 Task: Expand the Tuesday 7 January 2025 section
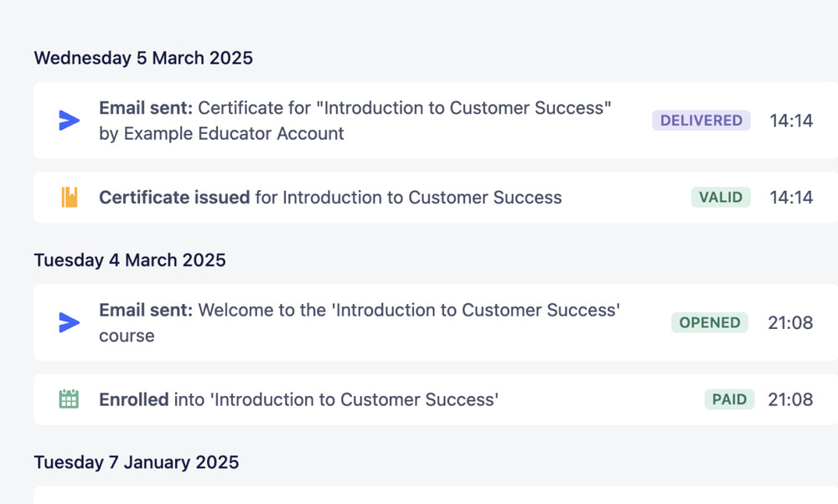coord(136,461)
